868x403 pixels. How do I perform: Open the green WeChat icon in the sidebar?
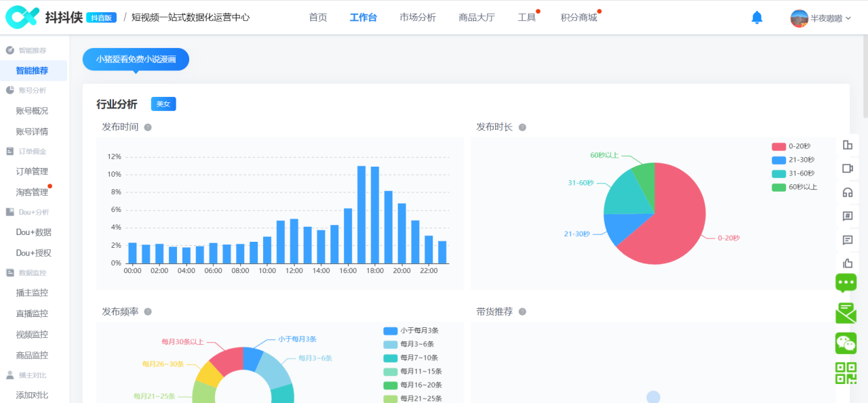point(846,343)
